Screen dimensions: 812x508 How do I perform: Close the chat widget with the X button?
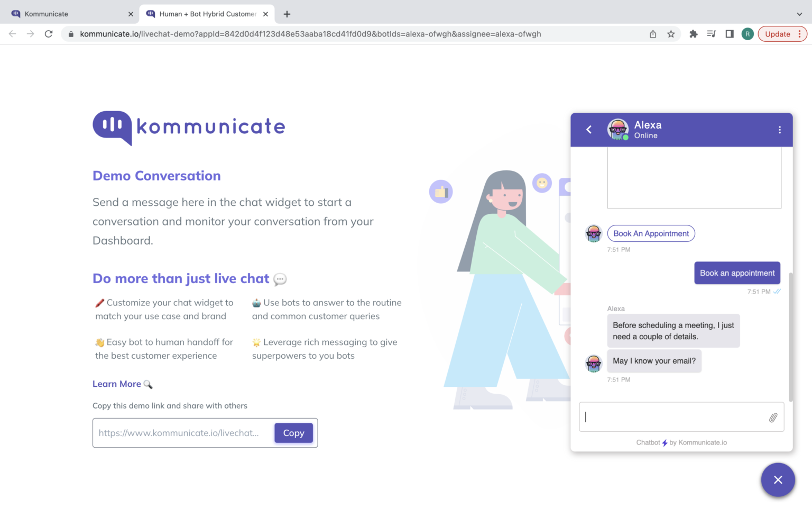click(778, 479)
